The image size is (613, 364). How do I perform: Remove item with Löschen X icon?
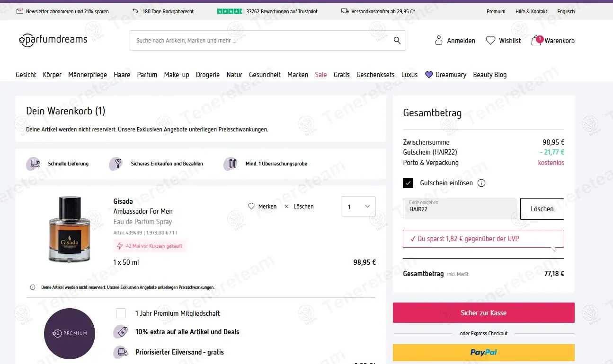(287, 207)
